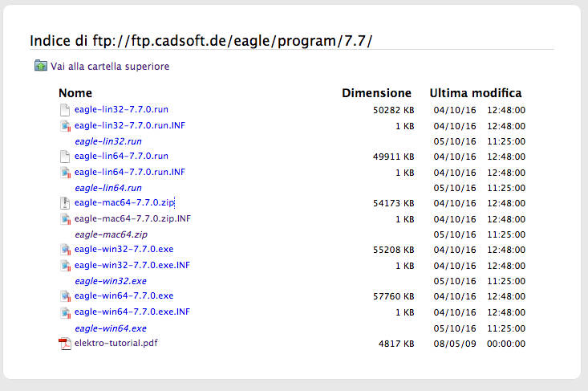
Task: Click zip archive icon beside eagle-mac64-7.7.0.zip
Action: [65, 203]
